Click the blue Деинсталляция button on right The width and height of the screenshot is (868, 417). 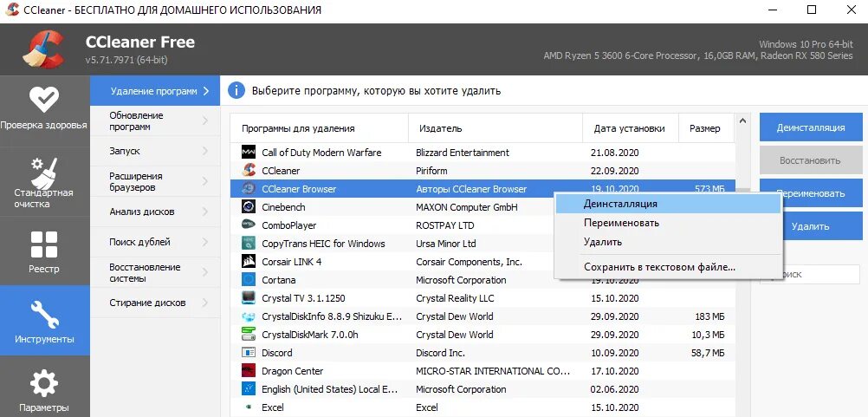(x=811, y=127)
